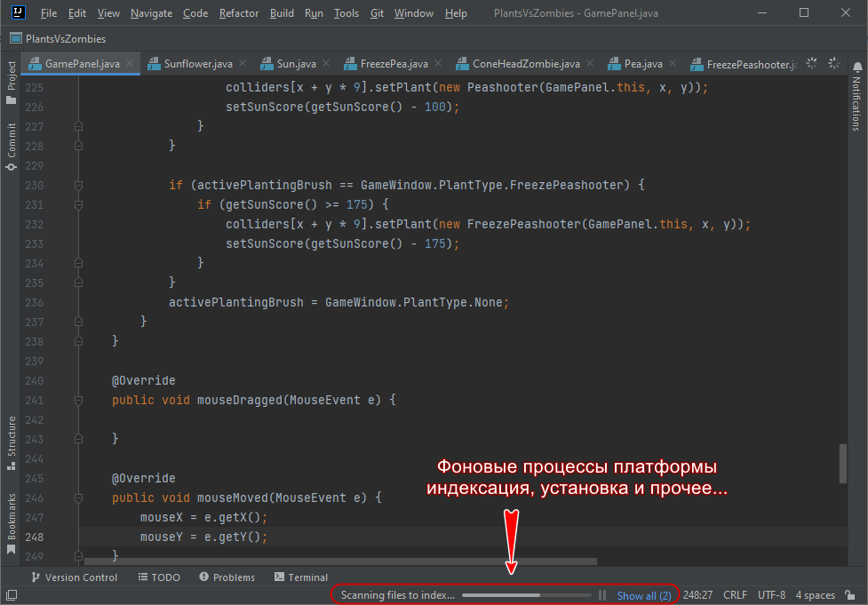Click the fold end marker at line 243
The height and width of the screenshot is (605, 868).
[x=78, y=439]
